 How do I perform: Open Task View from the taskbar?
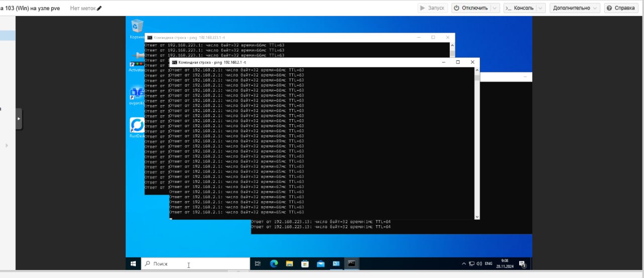258,263
